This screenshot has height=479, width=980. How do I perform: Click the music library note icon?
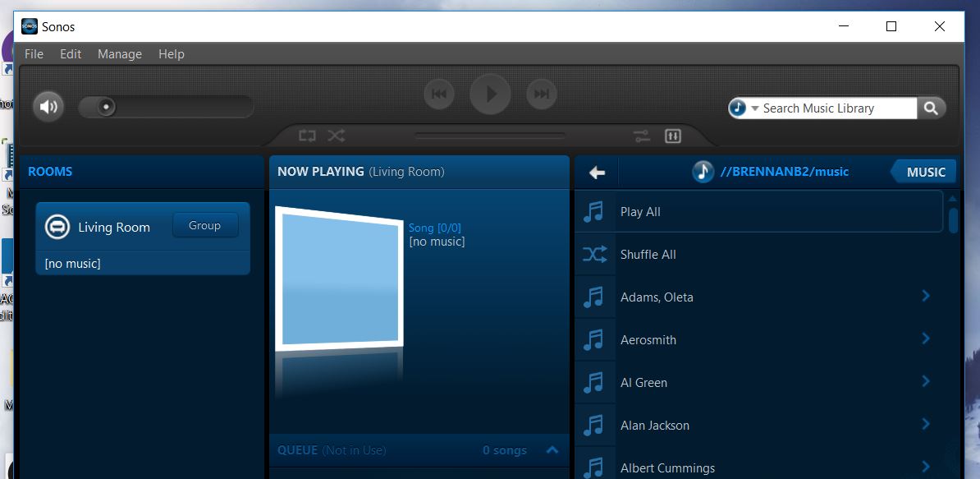click(703, 172)
